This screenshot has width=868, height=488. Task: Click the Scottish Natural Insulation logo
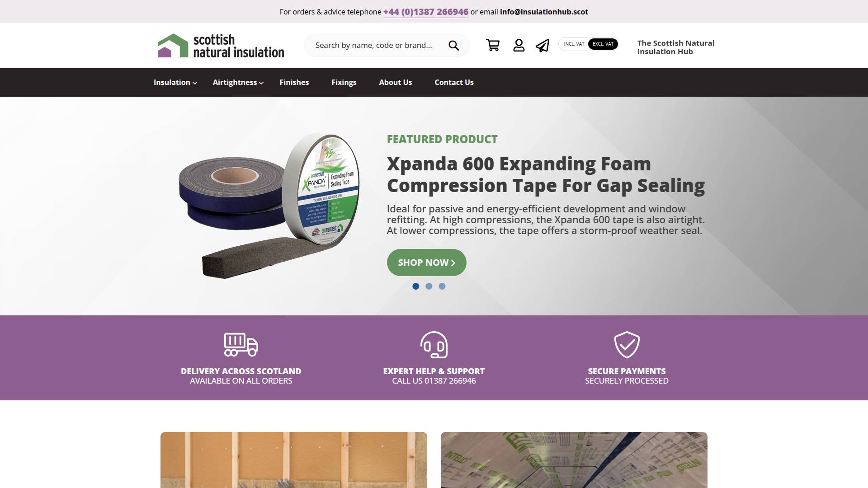(221, 46)
